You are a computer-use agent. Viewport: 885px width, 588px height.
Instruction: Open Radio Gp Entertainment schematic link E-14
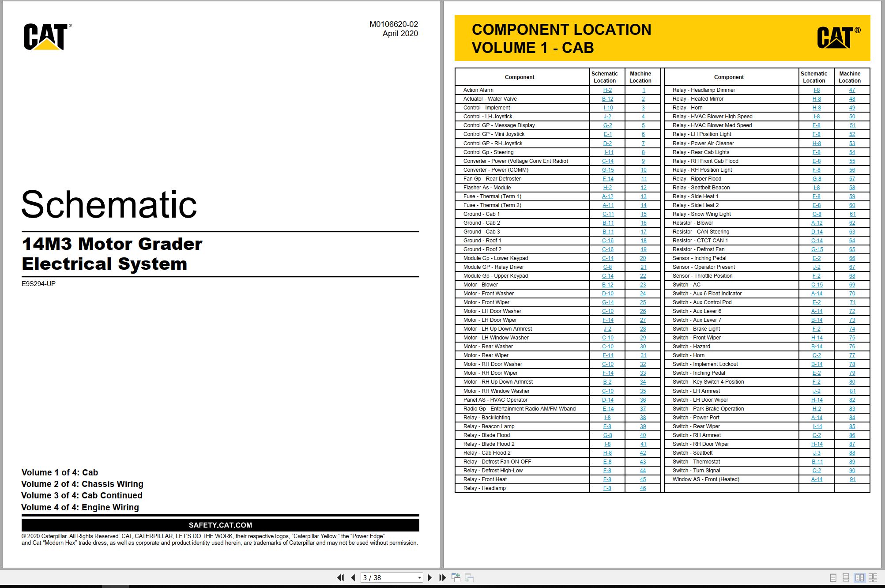tap(607, 409)
